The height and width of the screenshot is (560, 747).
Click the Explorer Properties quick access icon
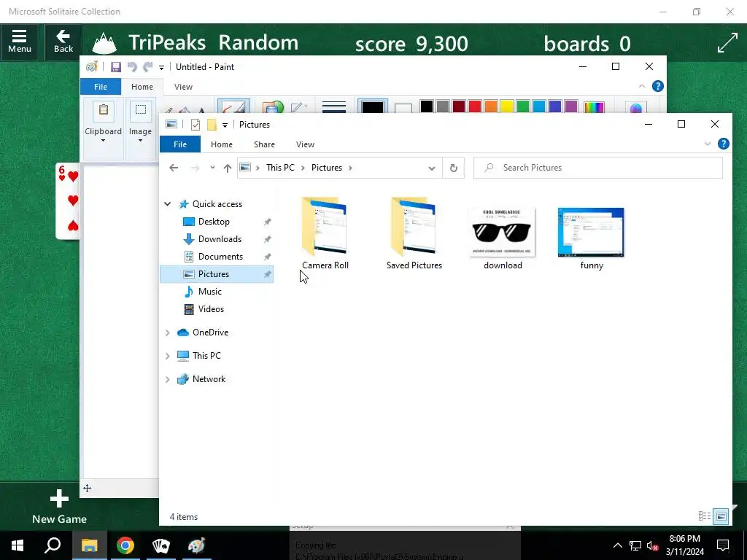196,125
